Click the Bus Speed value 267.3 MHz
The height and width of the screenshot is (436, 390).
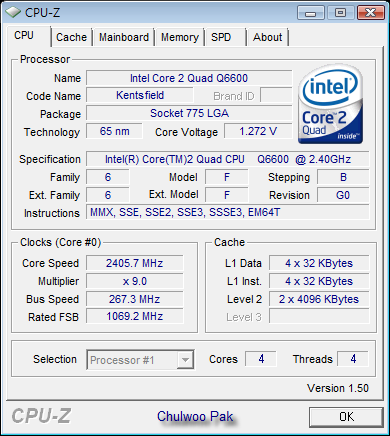pos(135,299)
